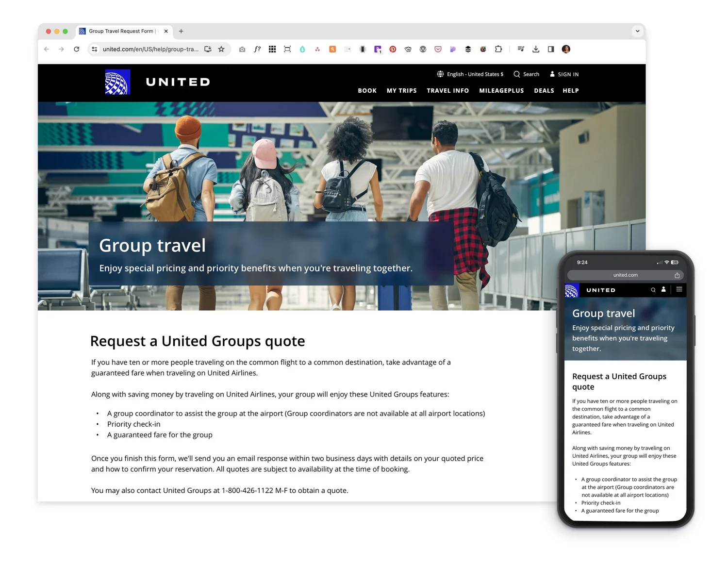Expand the browser options chevron at top right

pyautogui.click(x=637, y=31)
